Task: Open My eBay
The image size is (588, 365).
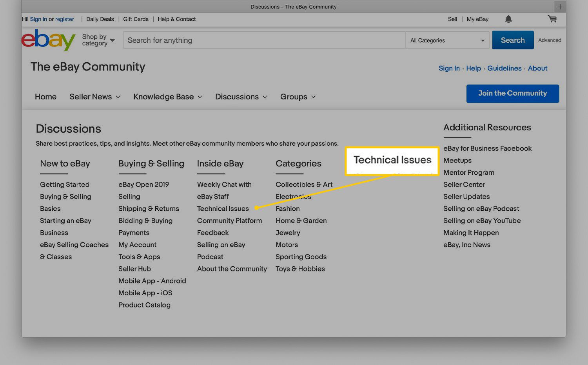Action: [x=477, y=19]
